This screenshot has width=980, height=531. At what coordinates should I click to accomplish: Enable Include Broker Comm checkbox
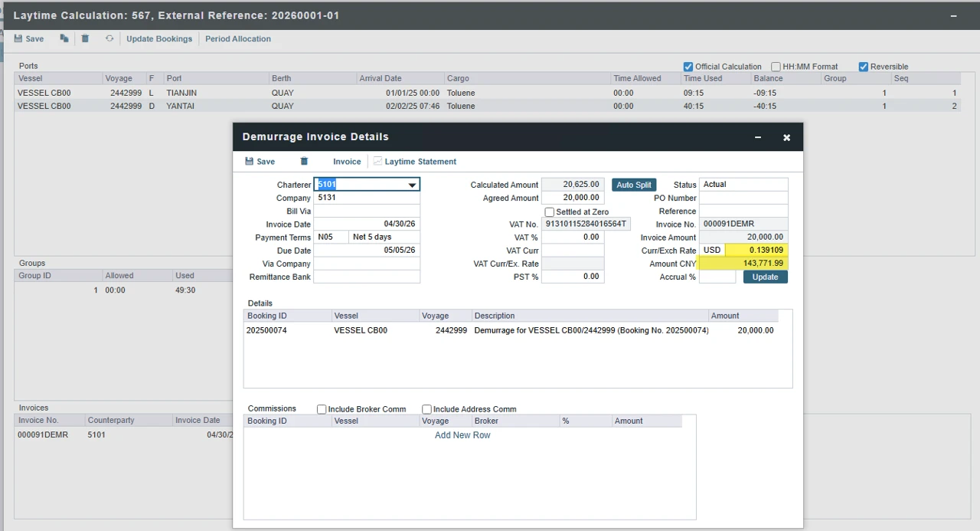(x=322, y=409)
